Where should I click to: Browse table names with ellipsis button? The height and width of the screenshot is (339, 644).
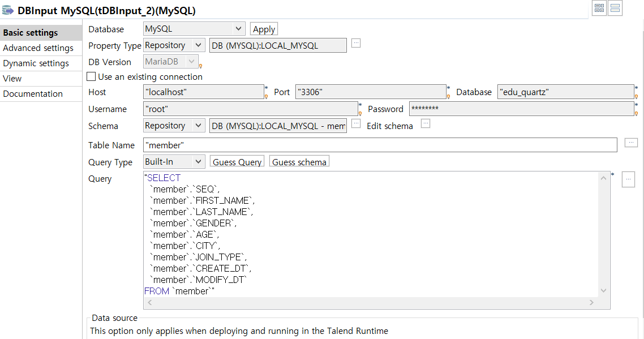tap(631, 143)
